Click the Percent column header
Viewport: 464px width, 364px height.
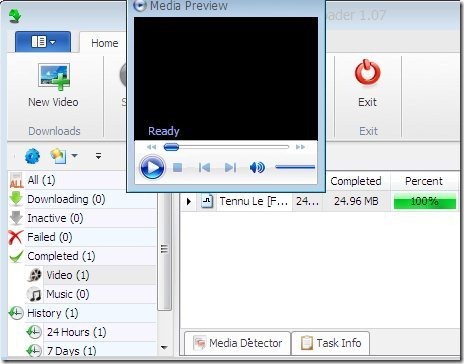424,181
